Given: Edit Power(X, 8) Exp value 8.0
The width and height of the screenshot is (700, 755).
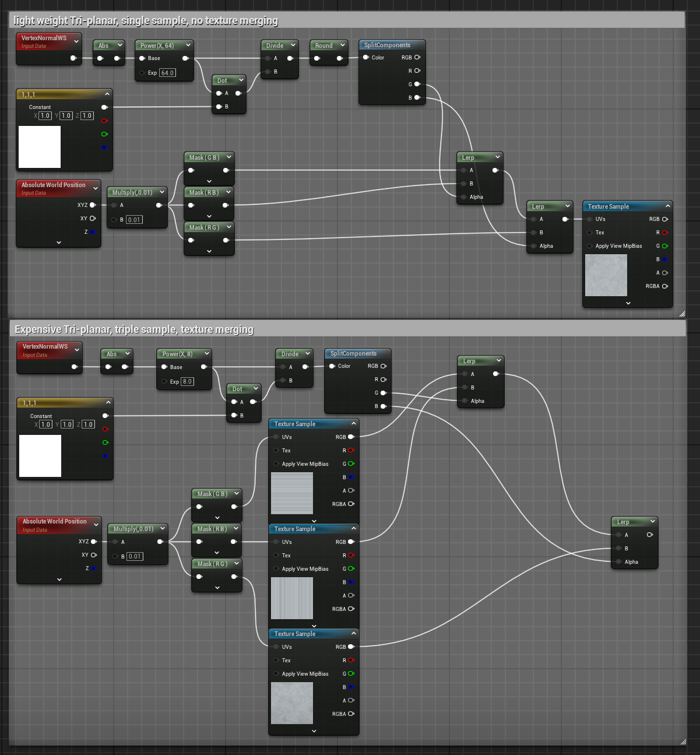Looking at the screenshot, I should 187,381.
